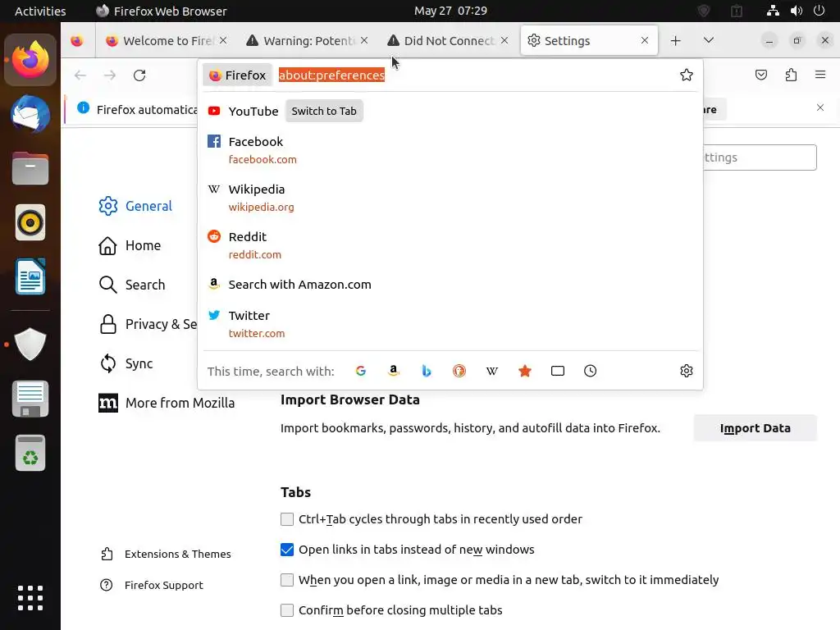Search history clock icon in urlbar
840x630 pixels.
(591, 371)
